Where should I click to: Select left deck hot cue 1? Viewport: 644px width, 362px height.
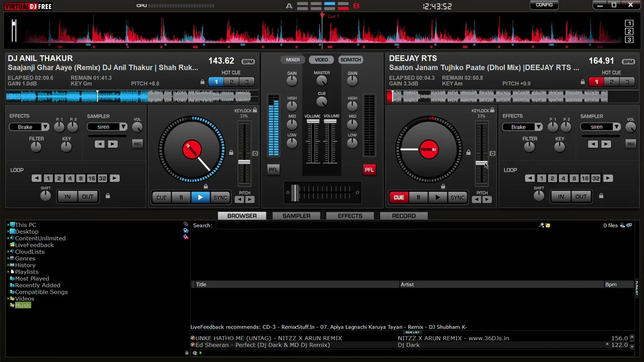(x=216, y=82)
